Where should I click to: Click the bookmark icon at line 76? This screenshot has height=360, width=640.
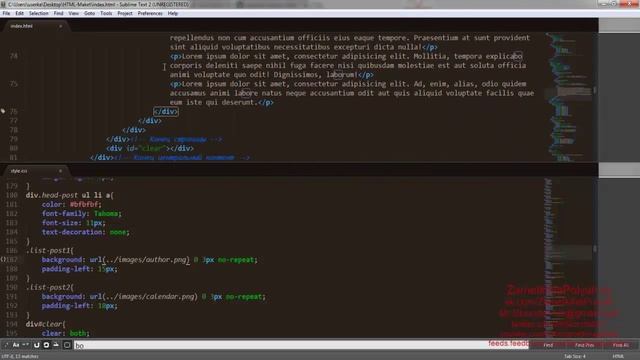coord(3,111)
